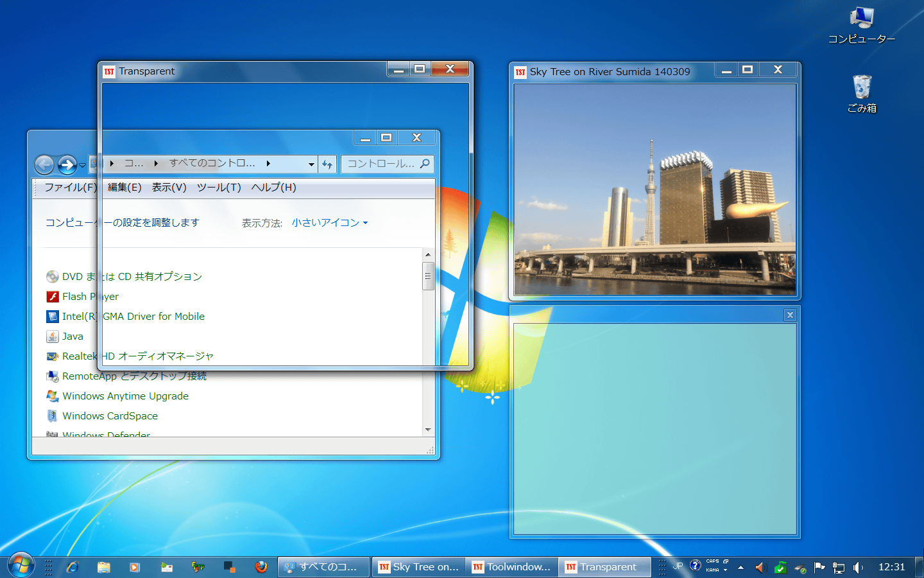Click the Control Panel scroll down arrow
This screenshot has height=578, width=924.
[428, 430]
